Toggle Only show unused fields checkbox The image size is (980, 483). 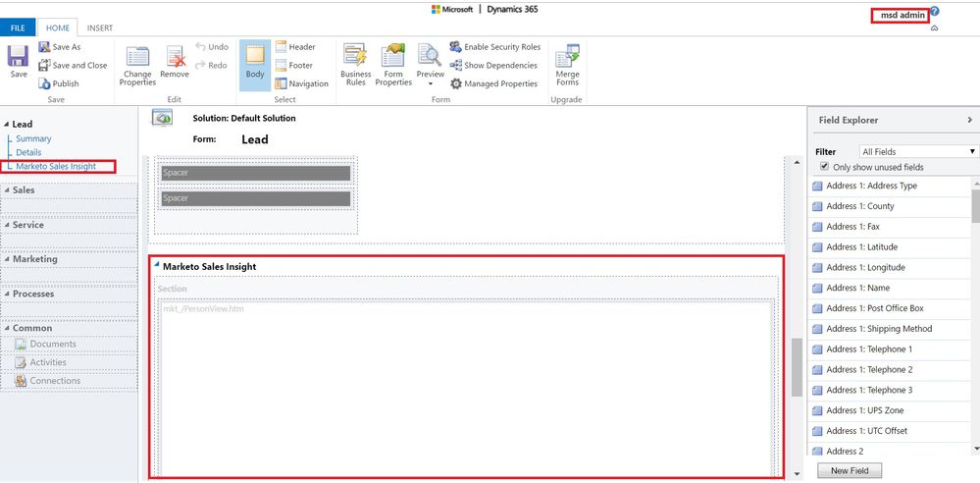click(x=824, y=167)
